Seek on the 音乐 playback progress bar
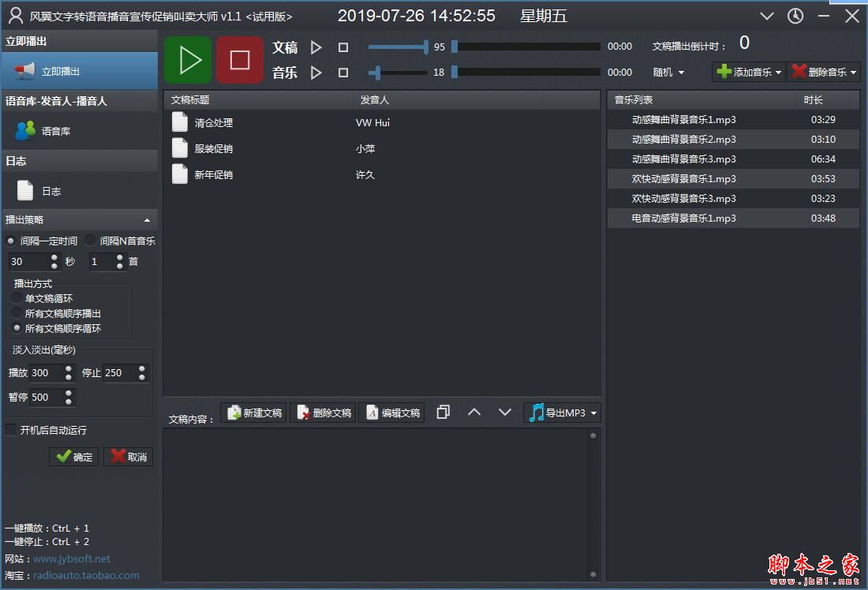This screenshot has height=590, width=868. tap(526, 72)
